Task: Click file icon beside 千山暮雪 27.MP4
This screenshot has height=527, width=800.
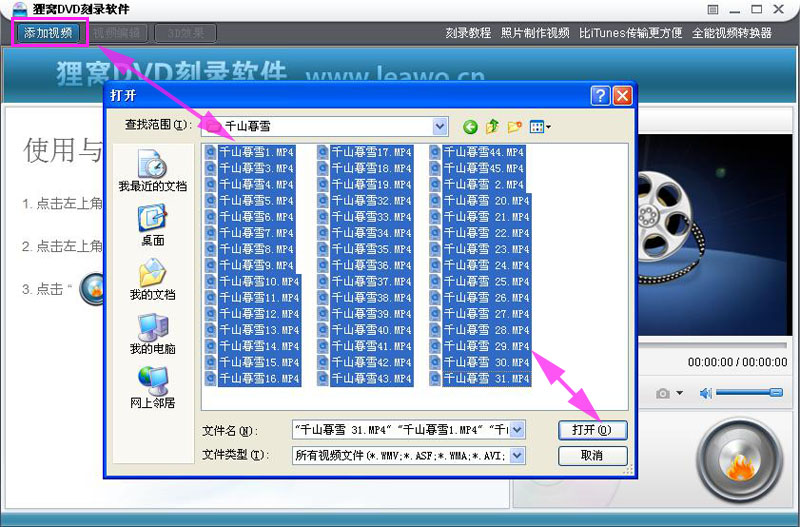Action: [435, 314]
